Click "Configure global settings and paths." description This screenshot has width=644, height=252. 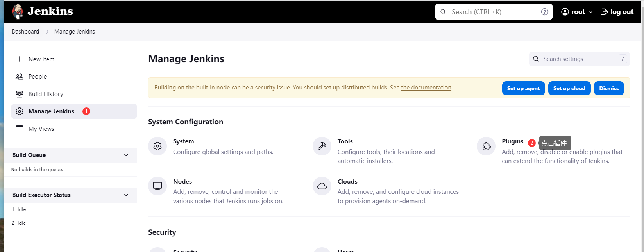[223, 152]
